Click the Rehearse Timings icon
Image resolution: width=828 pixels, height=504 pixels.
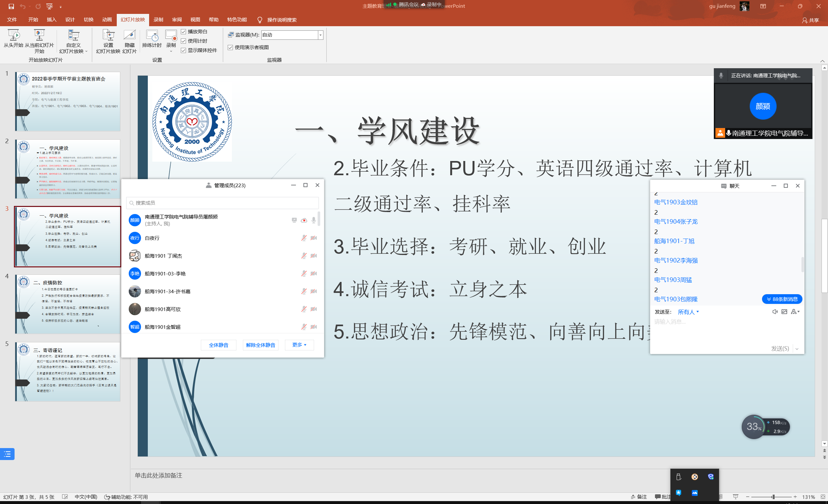click(x=152, y=35)
